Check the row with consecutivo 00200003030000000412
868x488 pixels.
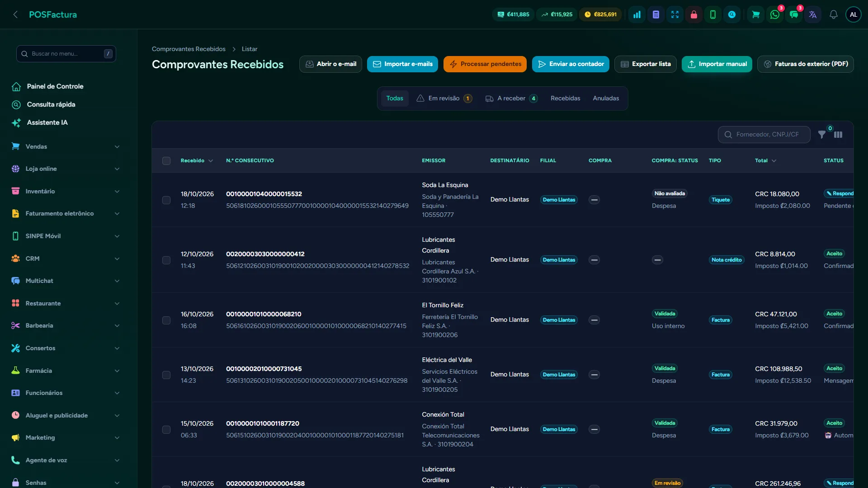click(x=166, y=260)
